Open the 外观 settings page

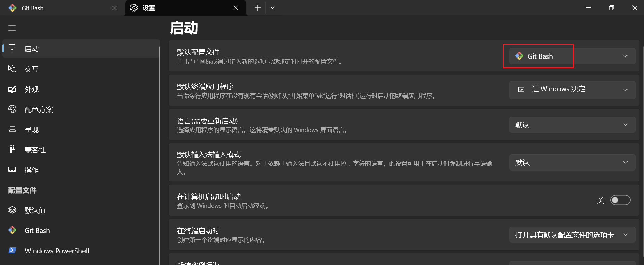[x=81, y=89]
